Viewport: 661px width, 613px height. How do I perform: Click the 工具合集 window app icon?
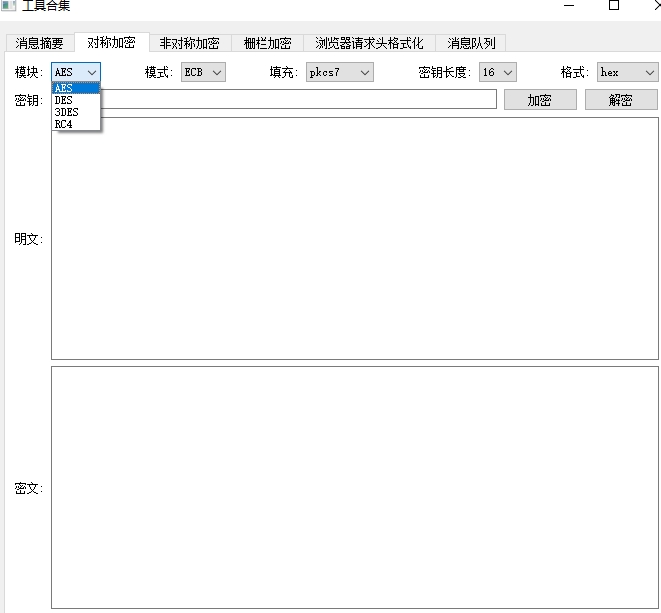coord(8,5)
